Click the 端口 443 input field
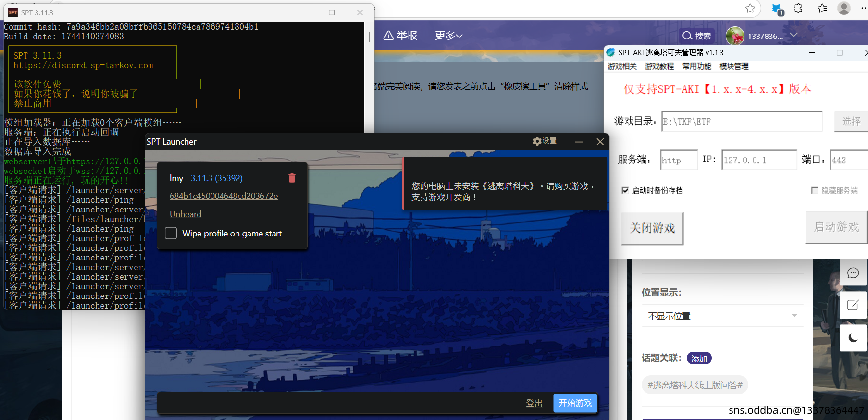 [x=849, y=160]
